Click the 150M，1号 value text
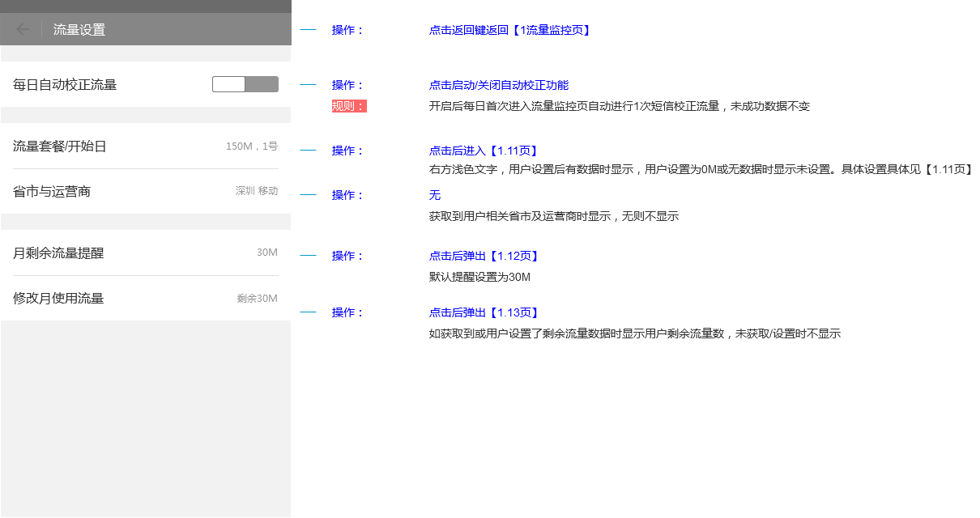Viewport: 980px width, 518px height. pyautogui.click(x=252, y=146)
